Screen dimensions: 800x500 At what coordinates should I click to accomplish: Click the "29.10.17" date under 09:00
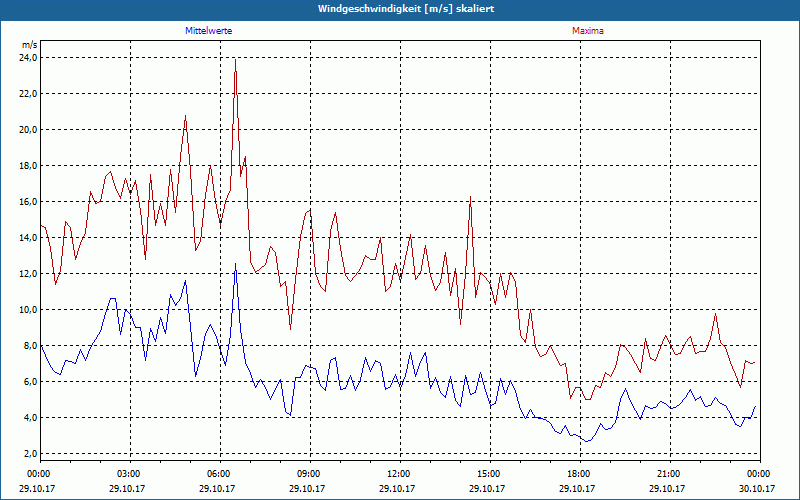(307, 488)
